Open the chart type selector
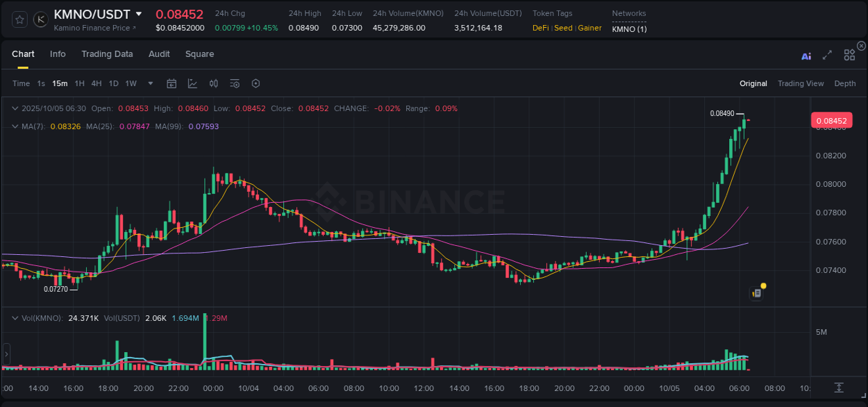The height and width of the screenshot is (407, 868). (x=192, y=83)
